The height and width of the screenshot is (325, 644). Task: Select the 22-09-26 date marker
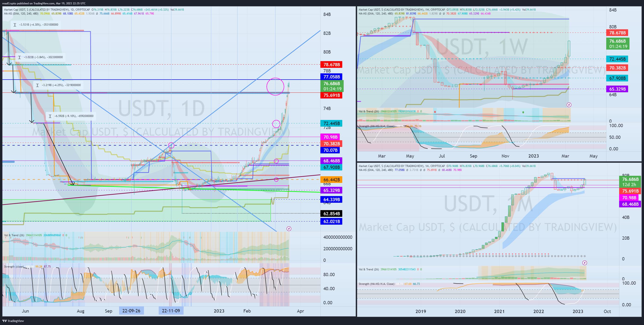click(131, 311)
